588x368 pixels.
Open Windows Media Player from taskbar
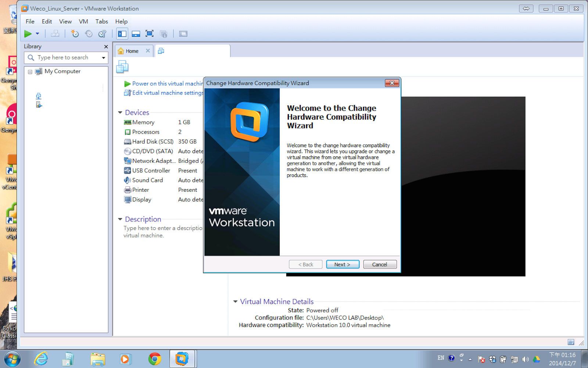(125, 359)
